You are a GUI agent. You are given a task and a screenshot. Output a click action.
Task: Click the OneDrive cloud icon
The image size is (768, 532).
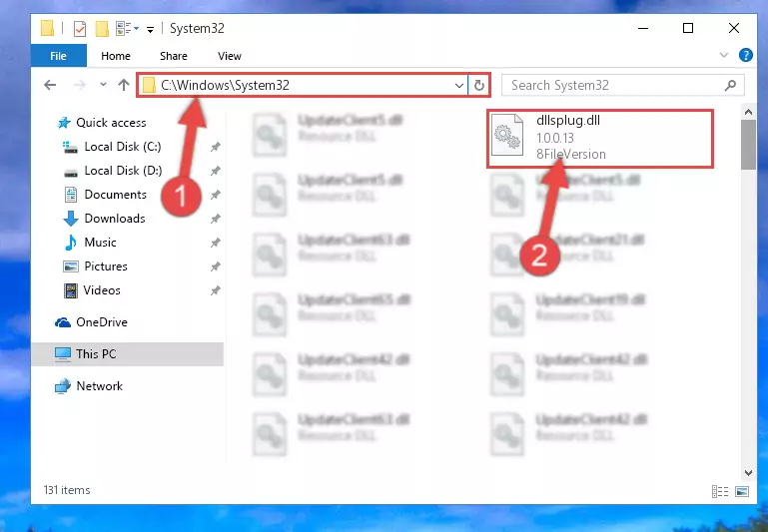[x=63, y=322]
